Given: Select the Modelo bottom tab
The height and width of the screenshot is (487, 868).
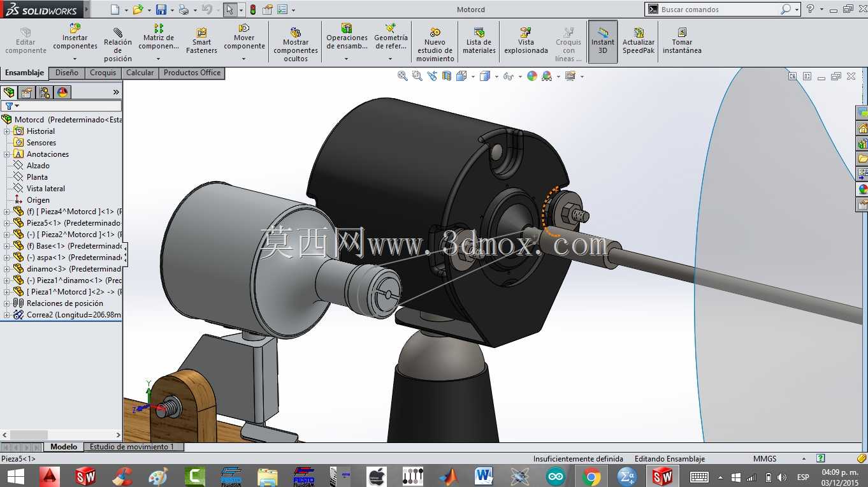Looking at the screenshot, I should [64, 447].
